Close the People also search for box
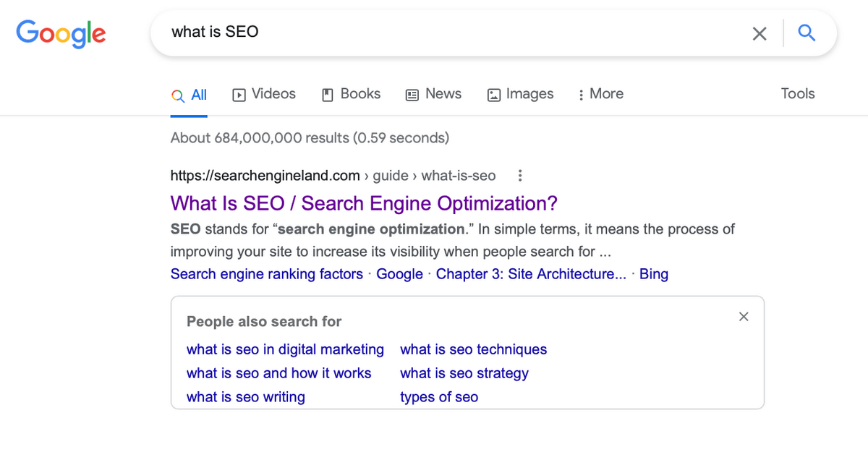Image resolution: width=868 pixels, height=452 pixels. 744,317
